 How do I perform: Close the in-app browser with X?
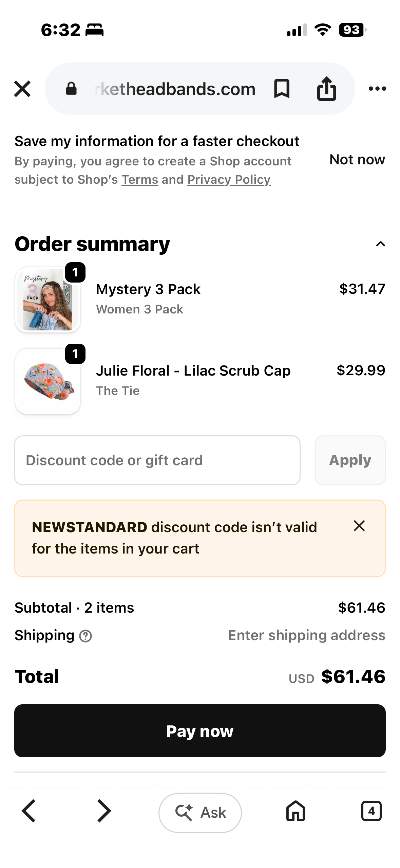[x=22, y=89]
